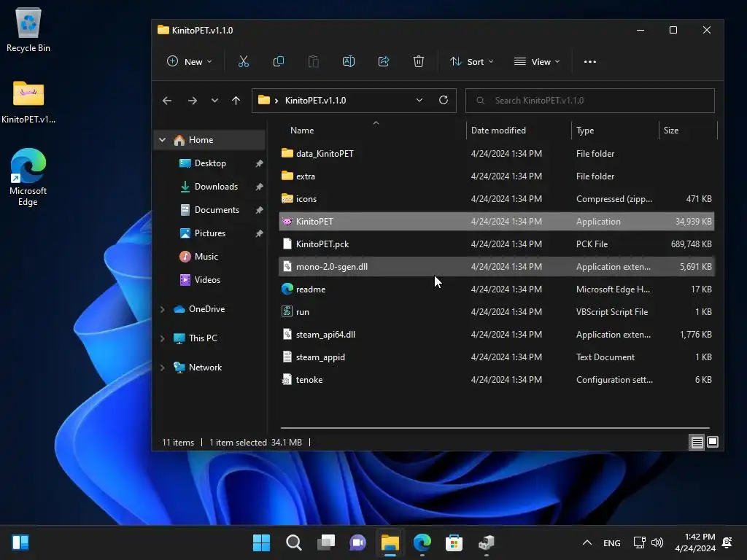The width and height of the screenshot is (747, 560).
Task: Switch to details view layout icon
Action: tap(697, 443)
